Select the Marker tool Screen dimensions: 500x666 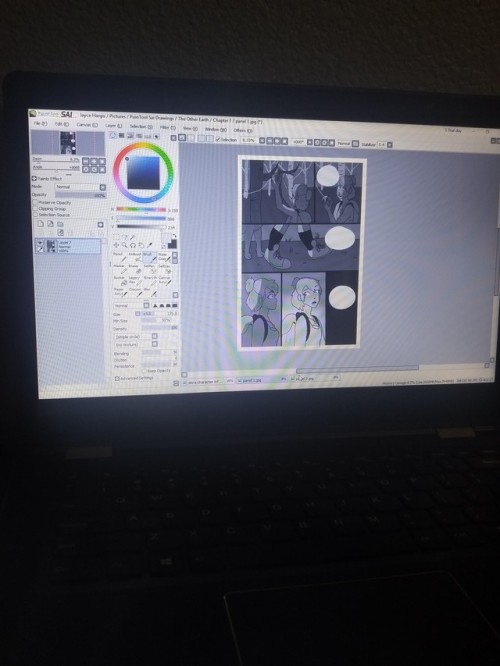[x=119, y=269]
